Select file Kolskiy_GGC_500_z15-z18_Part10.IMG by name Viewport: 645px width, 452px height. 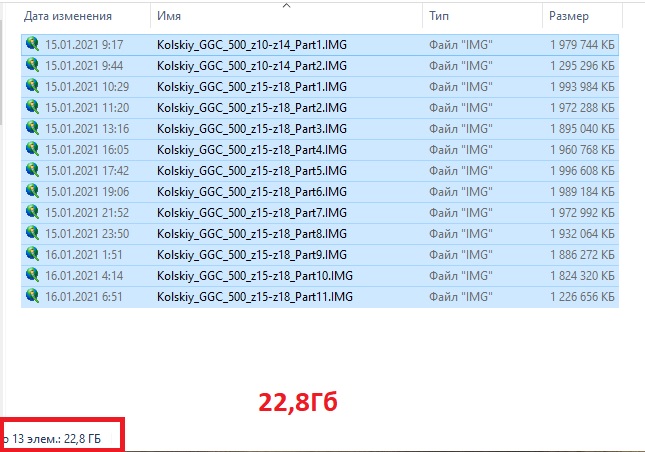(254, 275)
